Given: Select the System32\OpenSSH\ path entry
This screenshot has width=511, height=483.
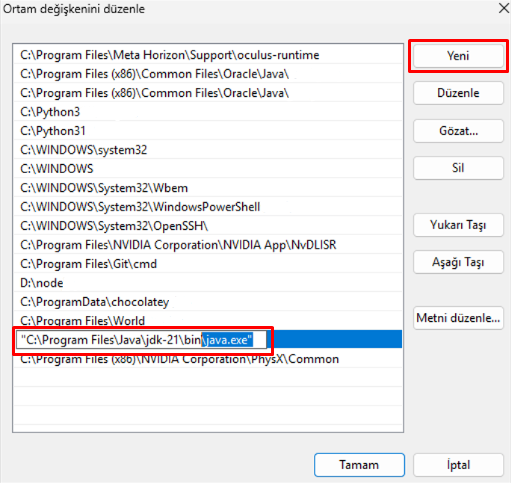Looking at the screenshot, I should pyautogui.click(x=208, y=226).
